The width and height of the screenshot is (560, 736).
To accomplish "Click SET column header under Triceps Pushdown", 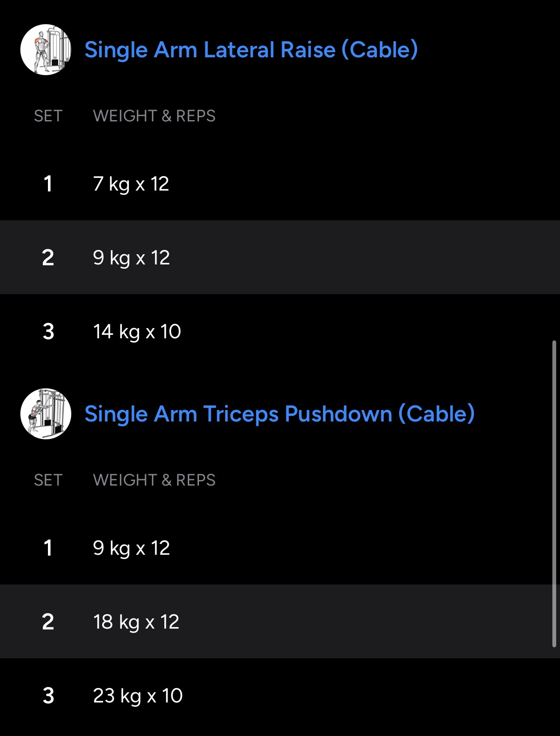I will click(48, 480).
